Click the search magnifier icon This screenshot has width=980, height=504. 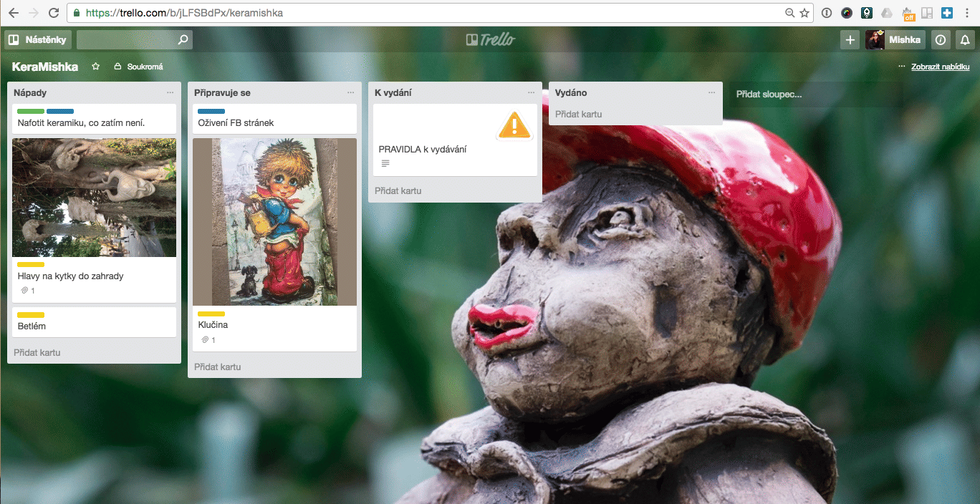(x=183, y=40)
